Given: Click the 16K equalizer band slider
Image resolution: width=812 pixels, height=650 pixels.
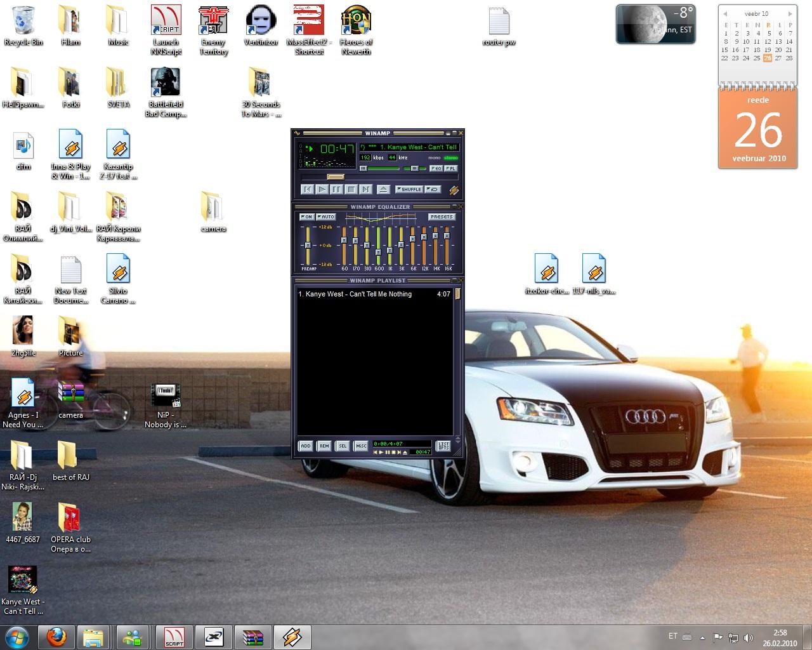Looking at the screenshot, I should pyautogui.click(x=447, y=245).
